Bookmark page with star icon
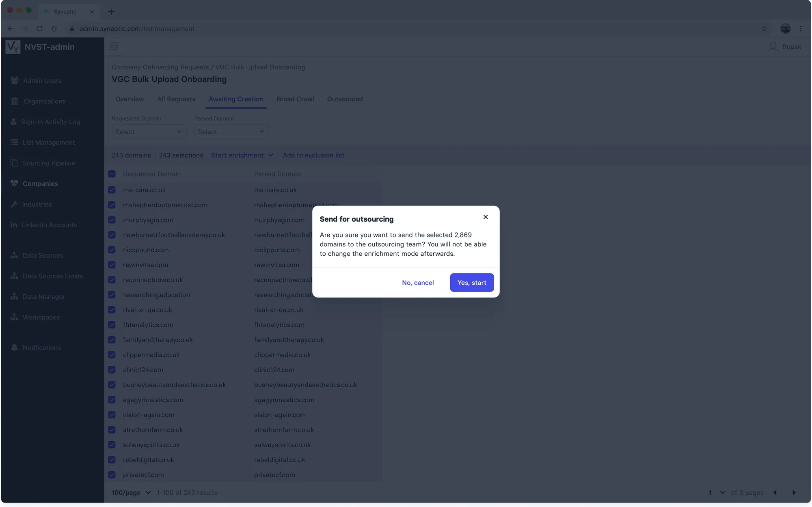 (x=764, y=28)
